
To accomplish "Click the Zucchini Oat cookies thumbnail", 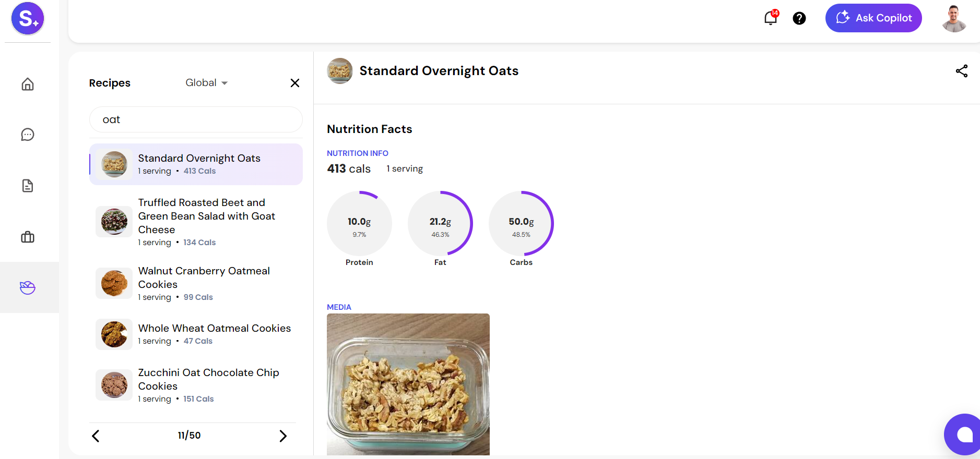I will (x=114, y=385).
